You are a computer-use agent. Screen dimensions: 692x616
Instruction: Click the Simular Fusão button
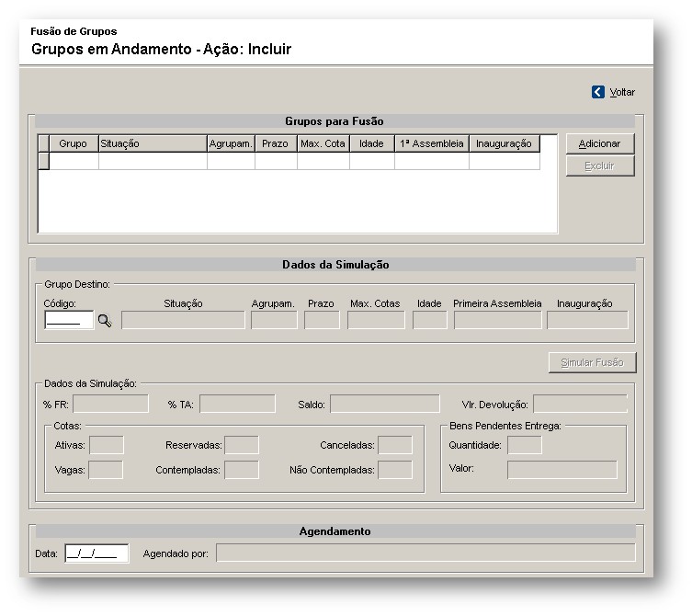tap(592, 362)
